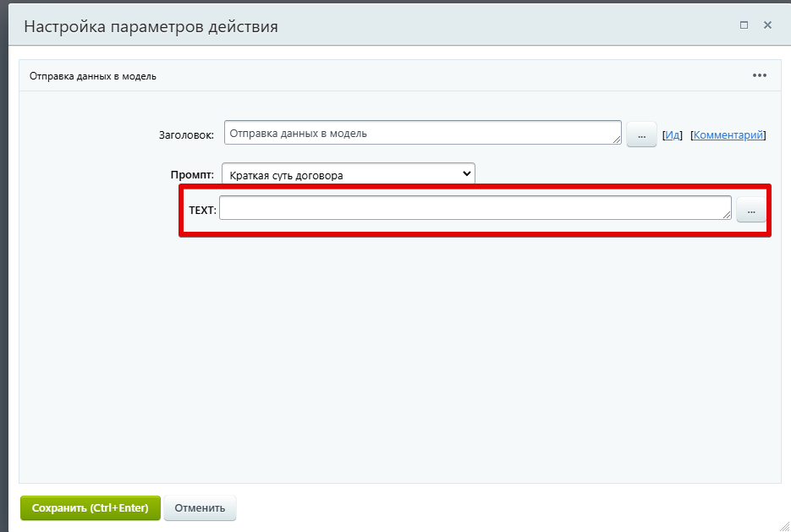Click the panel header Отправка данных в модель
The width and height of the screenshot is (791, 532).
coord(93,76)
